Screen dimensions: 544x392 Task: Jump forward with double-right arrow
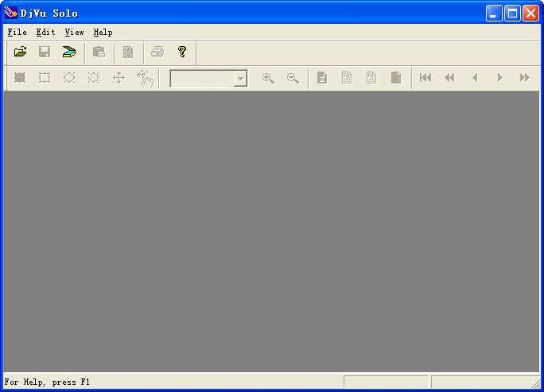(x=525, y=78)
